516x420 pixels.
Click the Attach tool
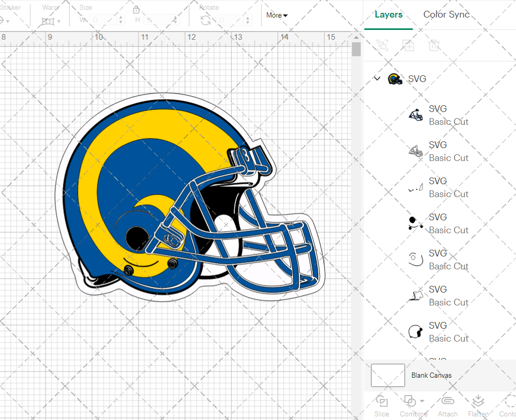pos(447,406)
